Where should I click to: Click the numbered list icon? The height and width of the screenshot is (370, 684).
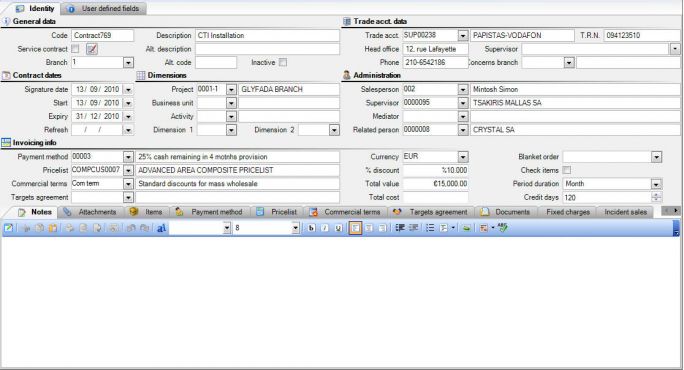coord(444,228)
